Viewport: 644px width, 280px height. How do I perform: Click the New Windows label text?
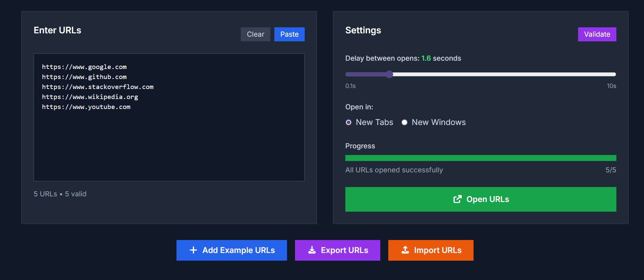(x=439, y=122)
